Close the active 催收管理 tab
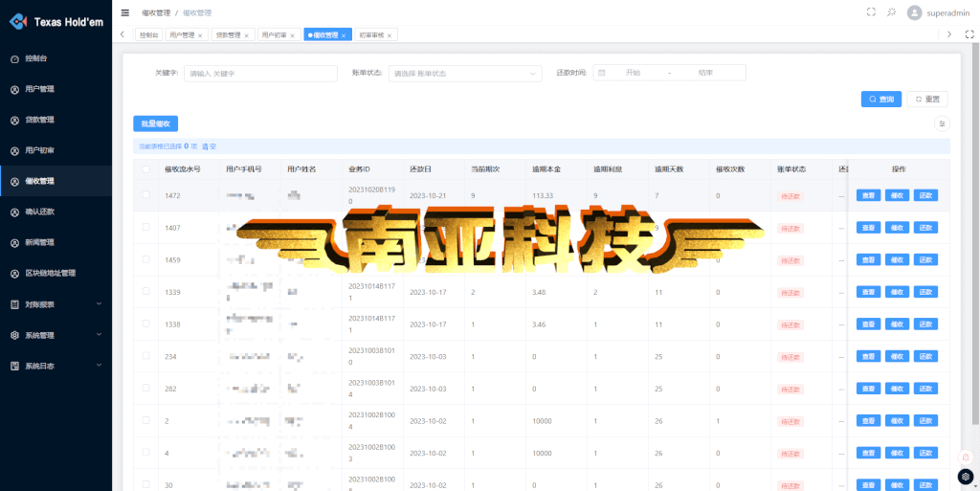 (x=344, y=35)
